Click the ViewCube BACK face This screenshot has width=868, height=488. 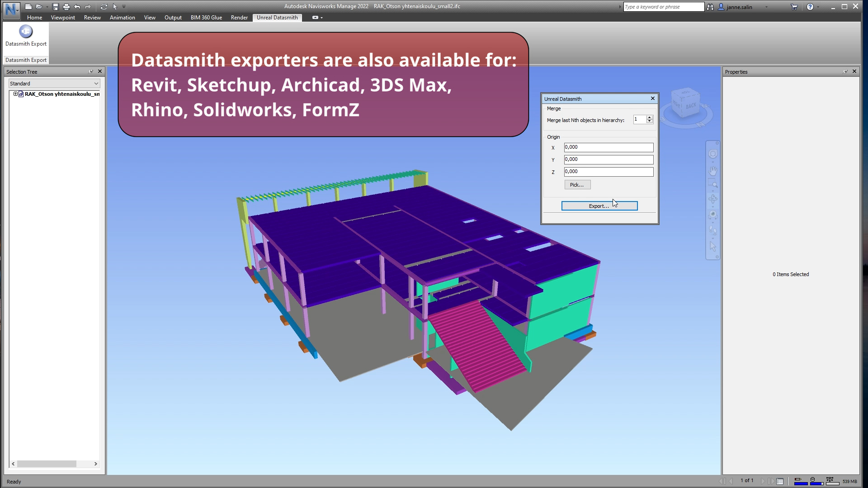coord(691,106)
